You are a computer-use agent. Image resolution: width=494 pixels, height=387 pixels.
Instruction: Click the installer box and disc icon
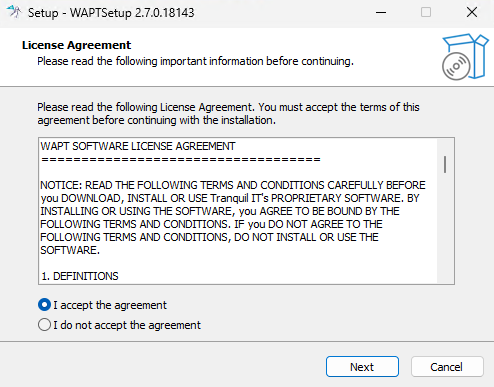[465, 57]
